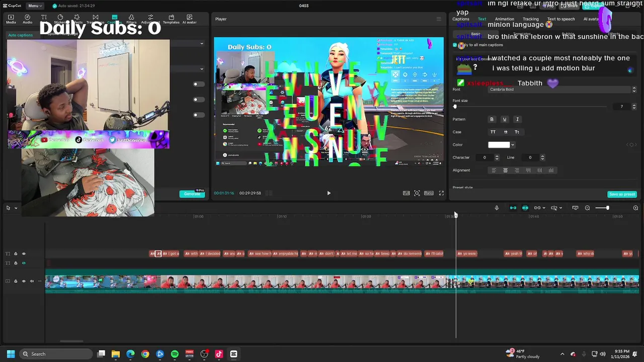Mute the main video track audio
Image resolution: width=644 pixels, height=362 pixels.
(32, 281)
